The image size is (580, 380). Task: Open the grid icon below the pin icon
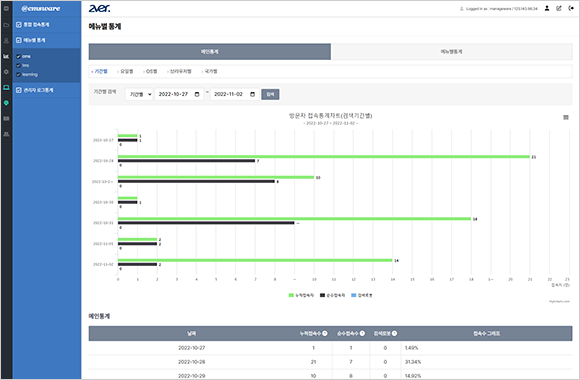click(x=6, y=118)
